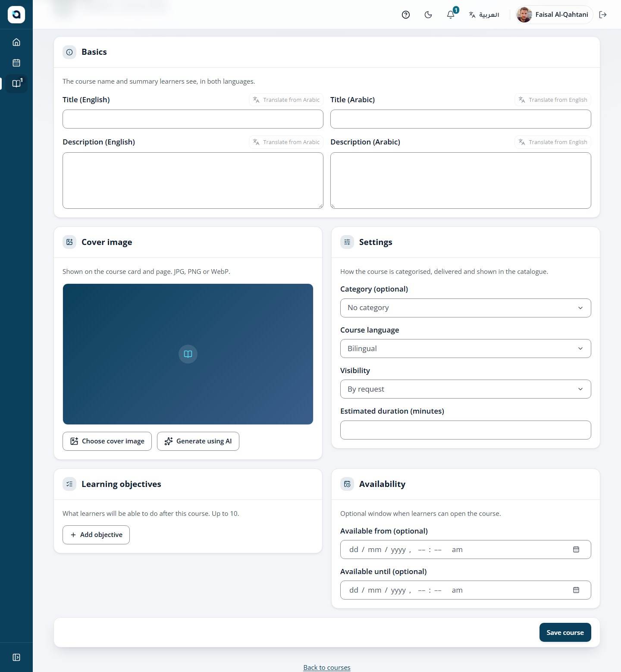Click the sign out icon
This screenshot has height=672, width=621.
pos(603,15)
